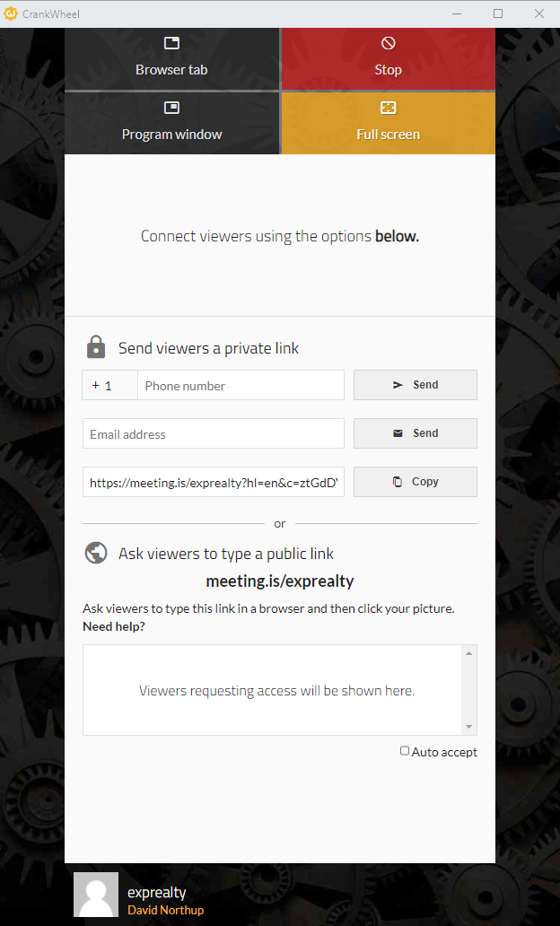560x926 pixels.
Task: Send the link by email address
Action: [416, 433]
